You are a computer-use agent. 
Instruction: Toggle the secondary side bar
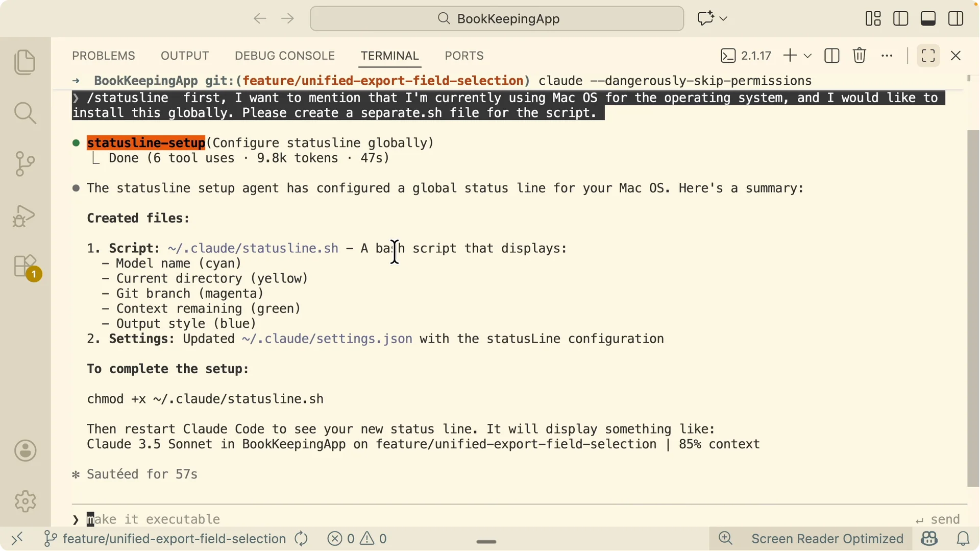(956, 19)
